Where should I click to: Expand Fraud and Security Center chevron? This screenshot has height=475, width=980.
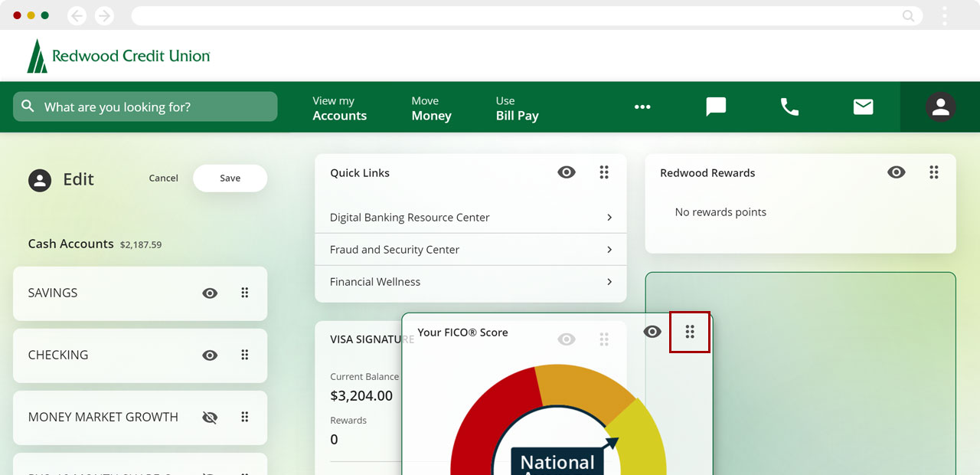click(609, 250)
